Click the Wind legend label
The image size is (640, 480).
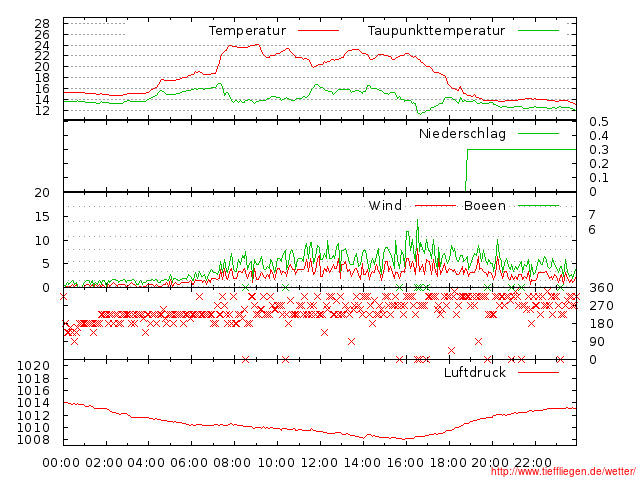pos(385,205)
